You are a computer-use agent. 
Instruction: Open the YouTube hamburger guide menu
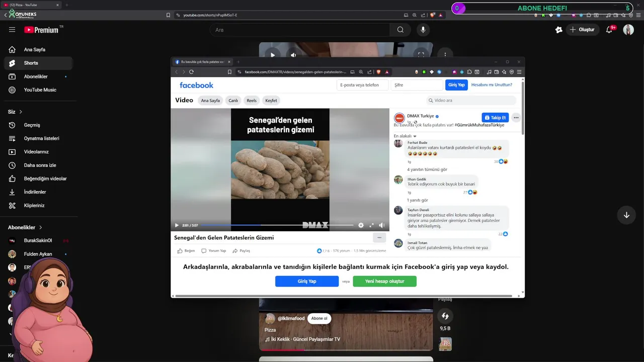click(x=12, y=30)
